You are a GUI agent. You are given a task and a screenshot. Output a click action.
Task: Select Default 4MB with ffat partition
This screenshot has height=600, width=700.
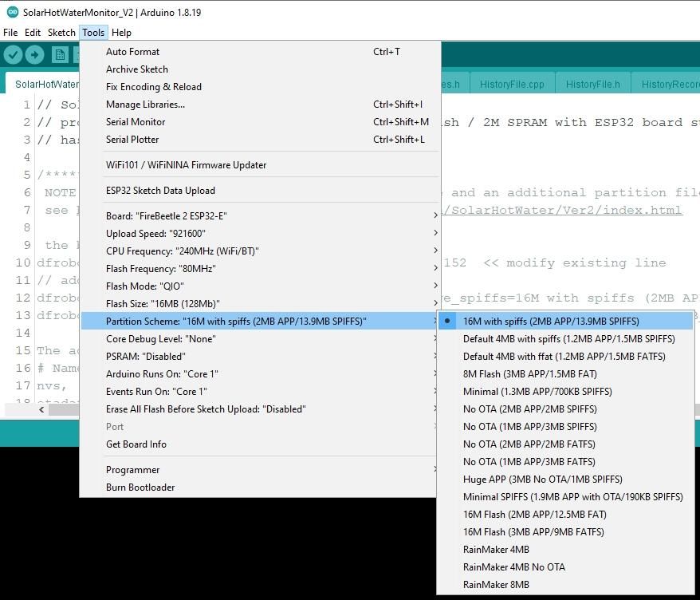(565, 357)
